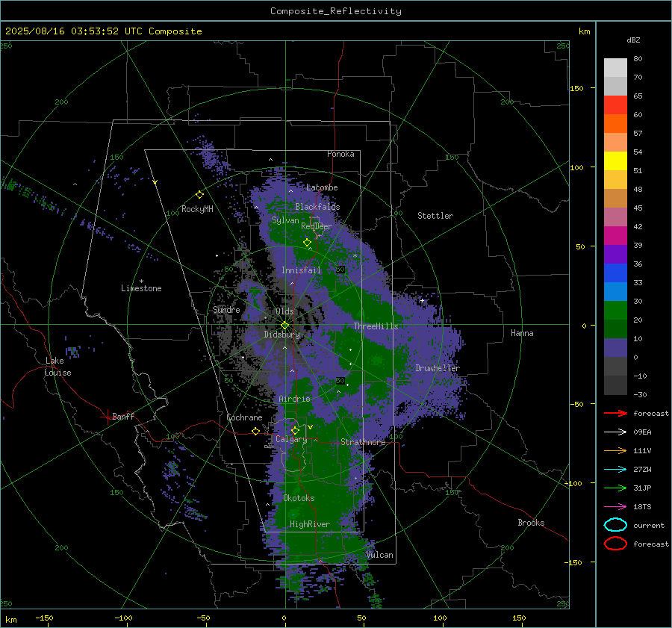This screenshot has width=672, height=628.
Task: Click the 80 dBZ light gray swatch
Action: point(615,67)
